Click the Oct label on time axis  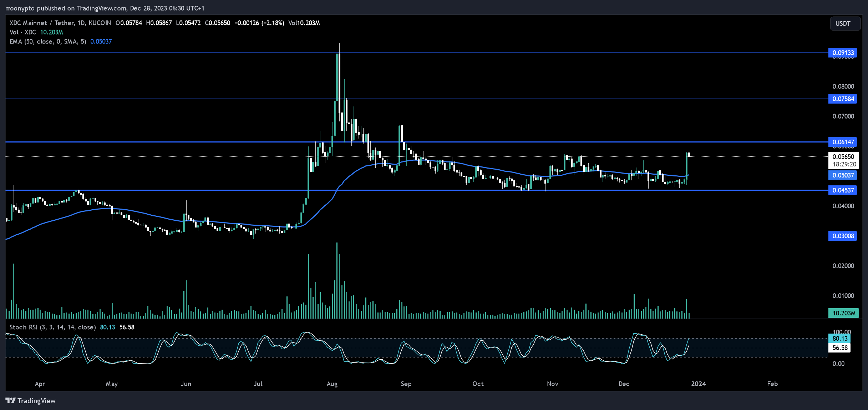point(478,384)
